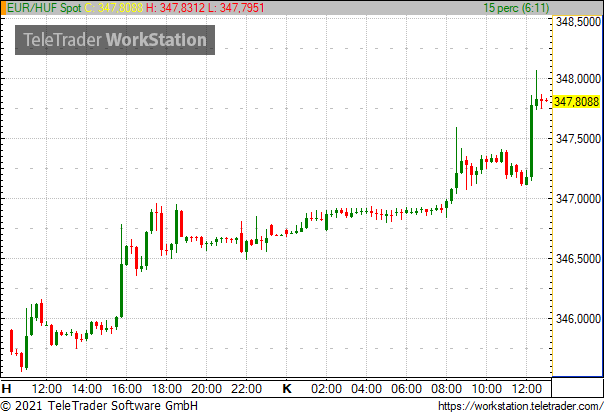This screenshot has width=604, height=414.
Task: Click the 348,5000 price axis label
Action: tap(578, 22)
